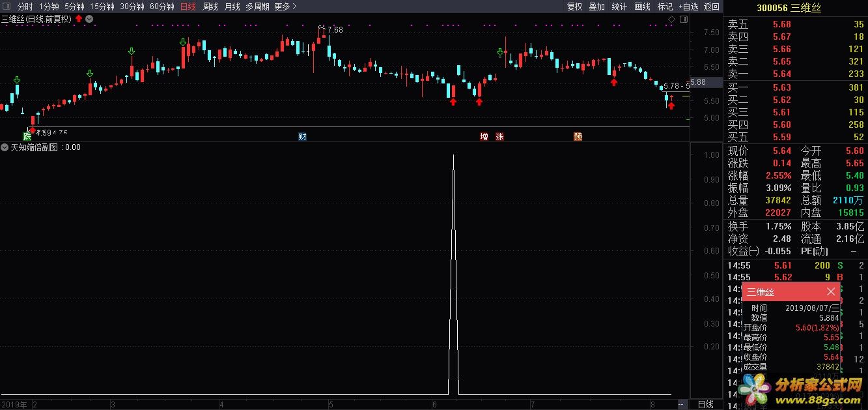Screen dimensions: 868x410
Task: Expand the dropdown circle next to 三维丝 title
Action: (89, 18)
